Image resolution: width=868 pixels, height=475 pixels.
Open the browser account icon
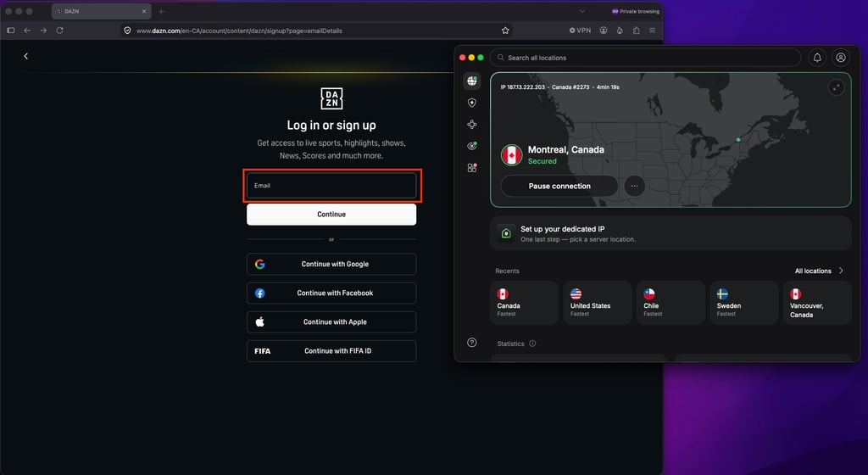click(604, 31)
